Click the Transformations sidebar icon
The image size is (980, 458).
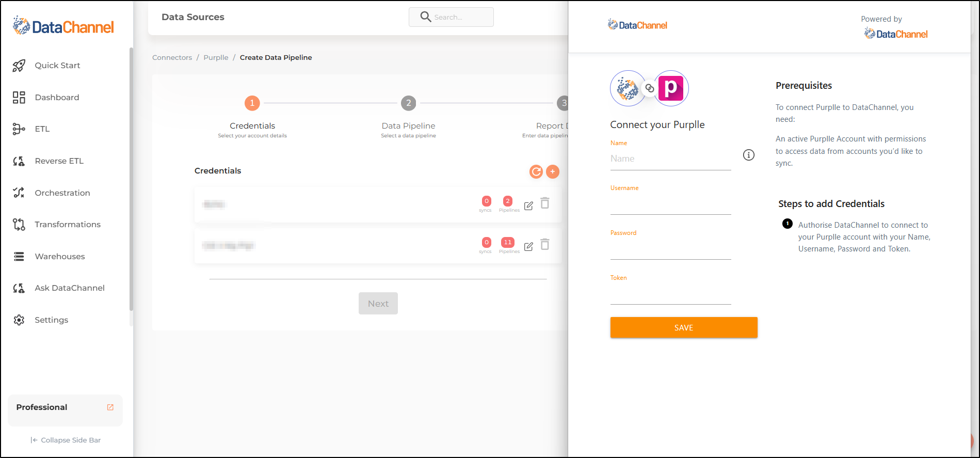(19, 225)
